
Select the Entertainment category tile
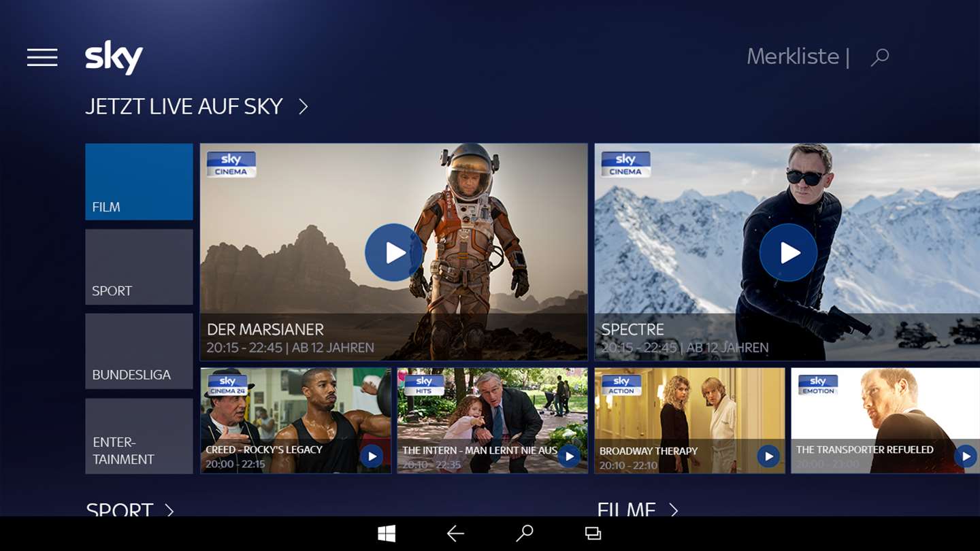[x=139, y=436]
